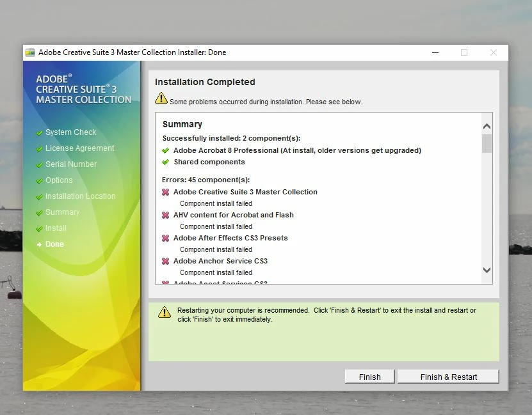This screenshot has height=415, width=532.
Task: Click the Finish & Restart button
Action: 448,377
